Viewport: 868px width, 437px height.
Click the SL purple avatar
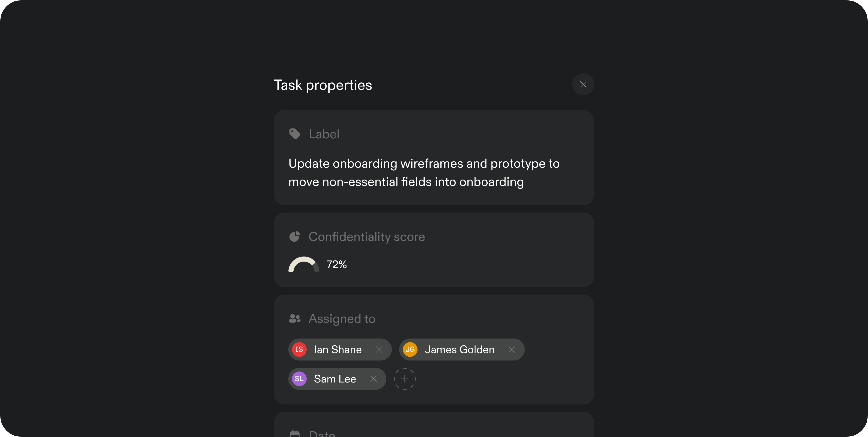(x=299, y=379)
